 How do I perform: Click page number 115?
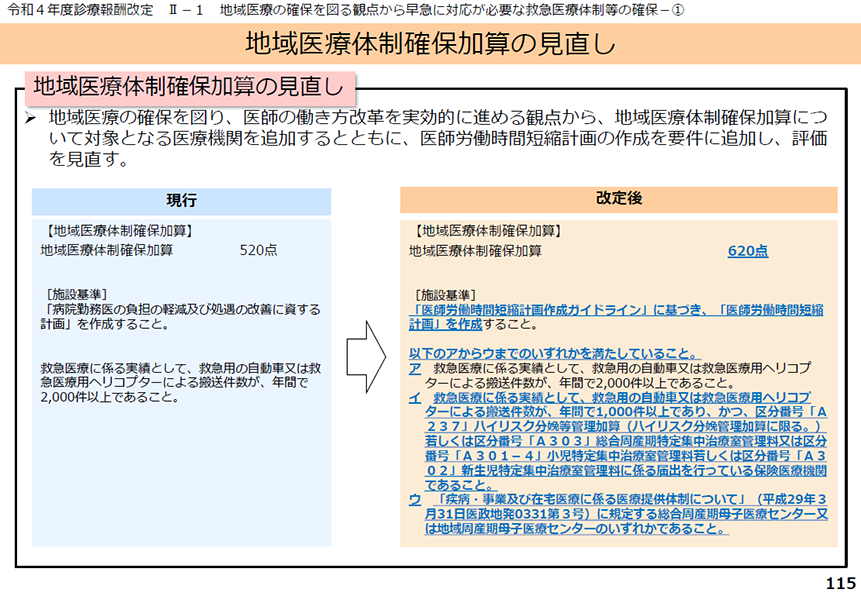841,583
